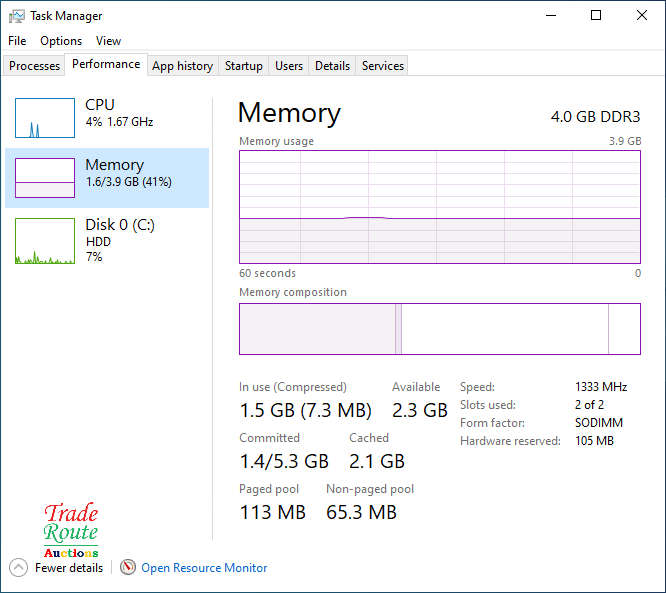Select the Memory mini graph thumbnail

45,178
